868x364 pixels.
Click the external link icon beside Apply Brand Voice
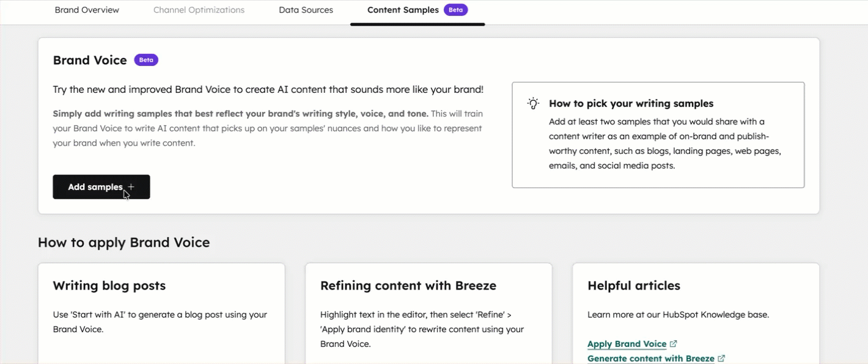point(674,343)
